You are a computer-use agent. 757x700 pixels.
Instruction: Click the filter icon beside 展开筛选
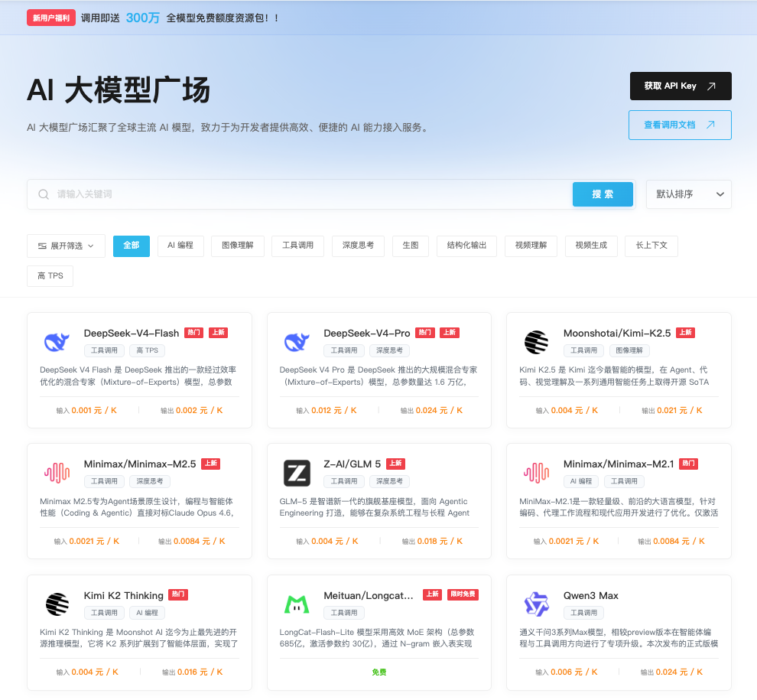(x=43, y=246)
